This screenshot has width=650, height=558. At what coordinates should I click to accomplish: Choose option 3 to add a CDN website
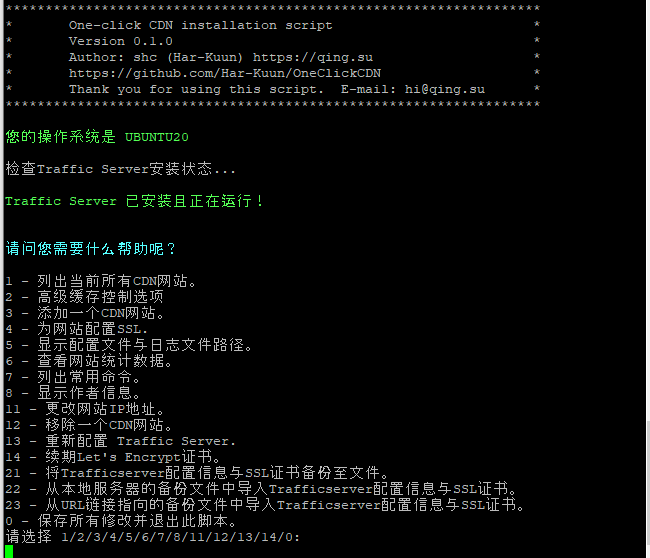(x=85, y=313)
